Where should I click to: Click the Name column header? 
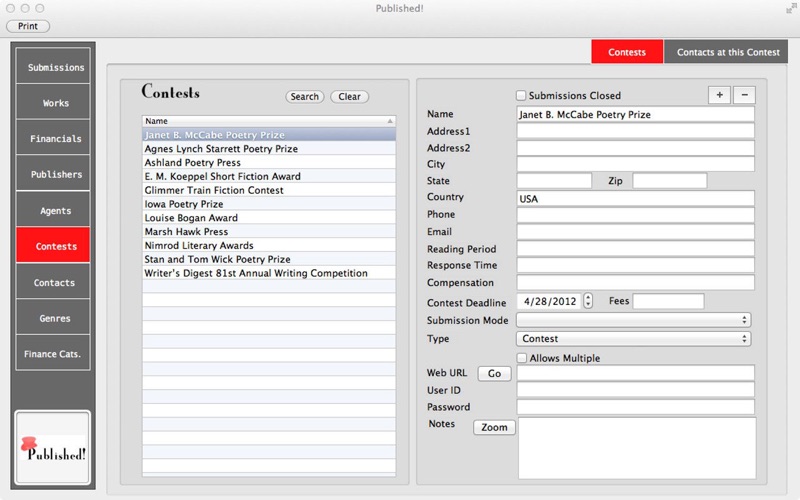(x=269, y=121)
